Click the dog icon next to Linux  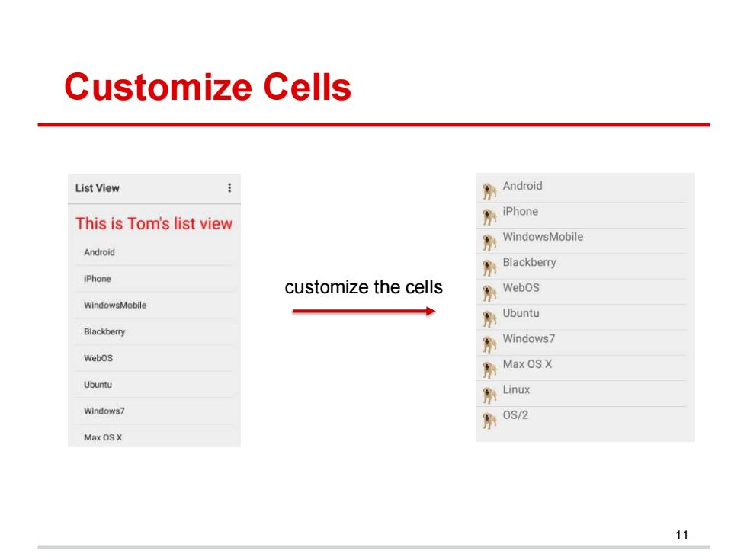(x=489, y=395)
